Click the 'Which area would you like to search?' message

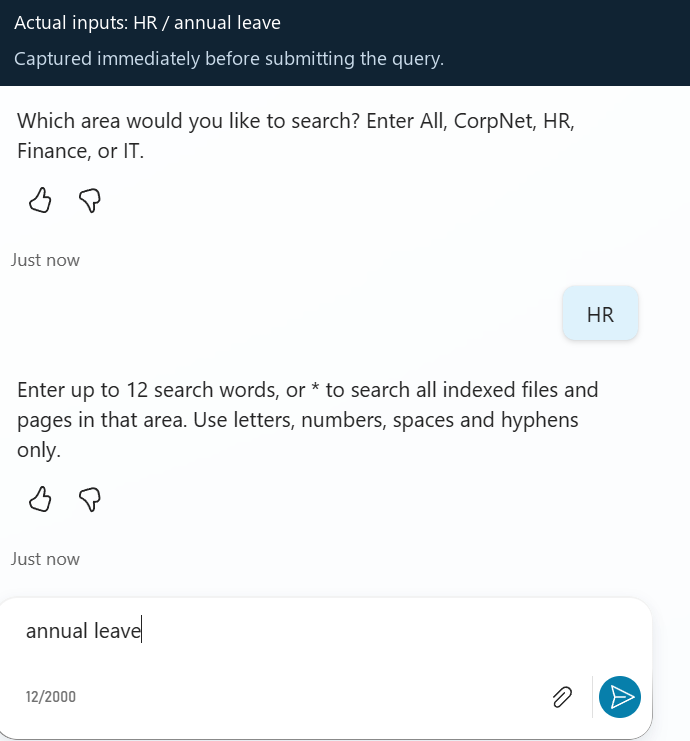[x=296, y=136]
